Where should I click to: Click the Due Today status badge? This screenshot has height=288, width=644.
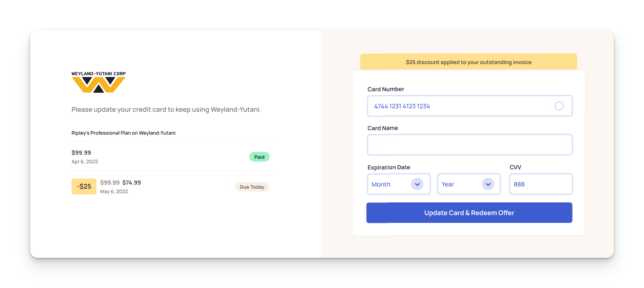pyautogui.click(x=252, y=187)
